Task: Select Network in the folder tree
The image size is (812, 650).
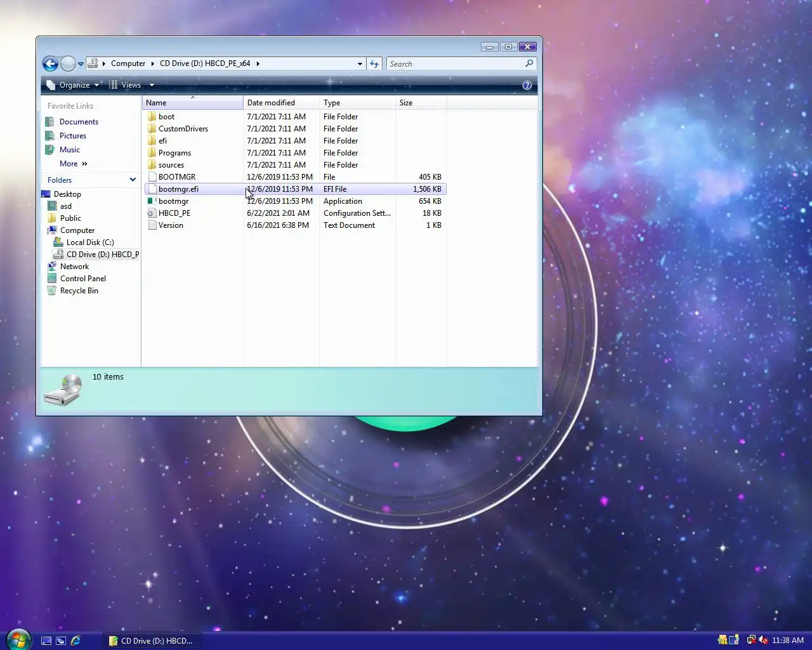Action: [x=74, y=267]
